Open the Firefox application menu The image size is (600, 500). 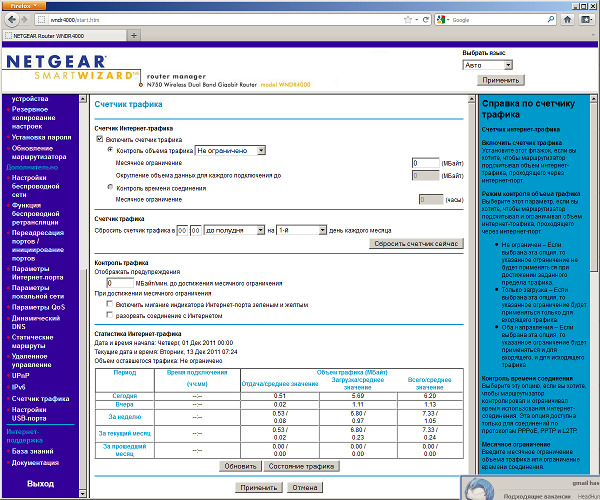point(24,6)
